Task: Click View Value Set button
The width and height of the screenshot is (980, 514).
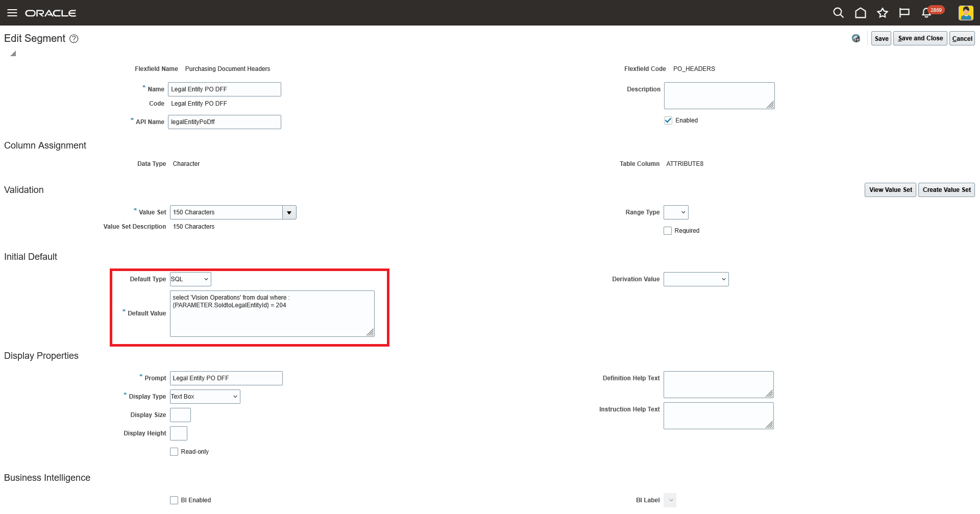Action: pyautogui.click(x=890, y=190)
